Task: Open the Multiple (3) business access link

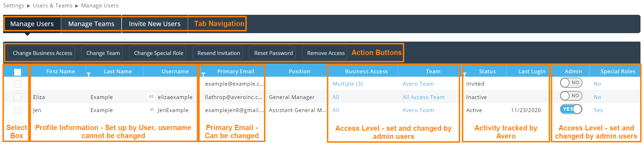Action: click(x=347, y=84)
